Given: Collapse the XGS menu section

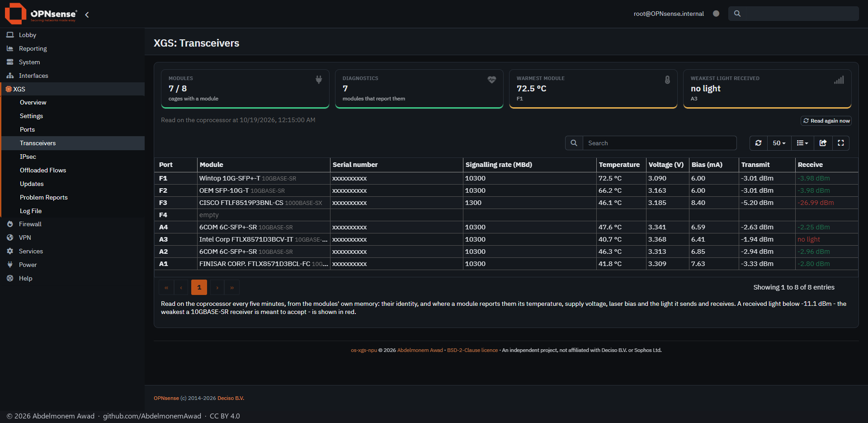Looking at the screenshot, I should (x=72, y=89).
